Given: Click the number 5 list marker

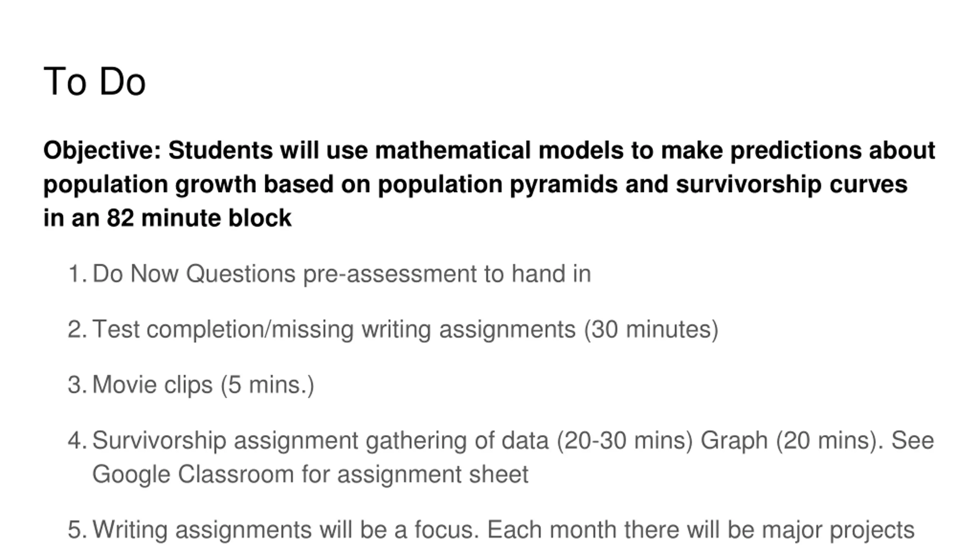Looking at the screenshot, I should (x=78, y=530).
